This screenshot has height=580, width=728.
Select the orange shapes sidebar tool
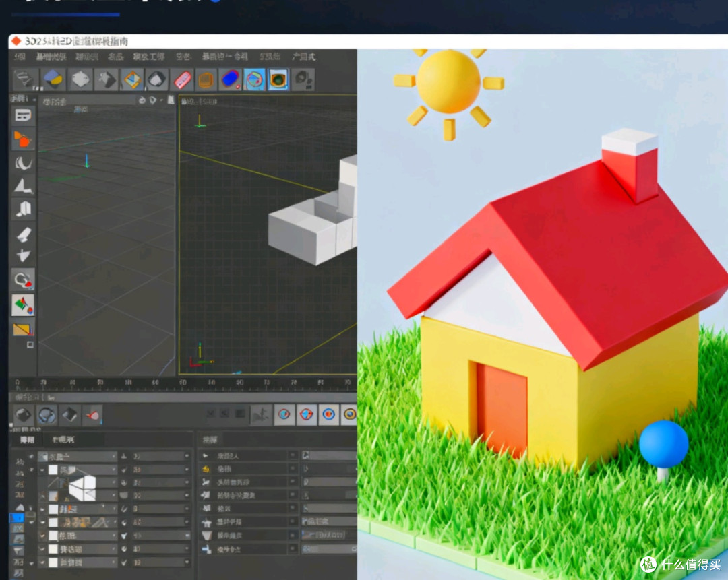22,139
